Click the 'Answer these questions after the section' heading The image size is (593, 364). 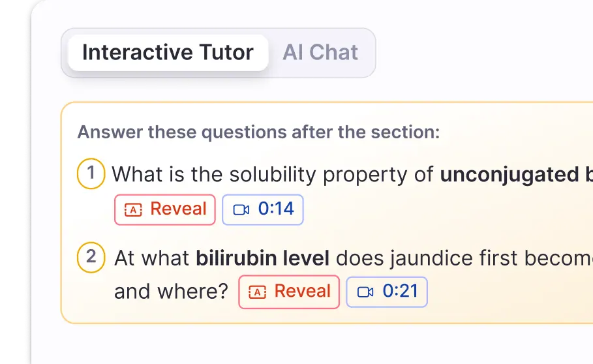[258, 132]
